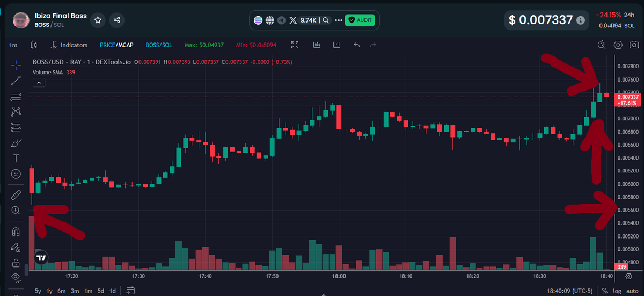644x296 pixels.
Task: Enter fullscreen chart mode
Action: click(295, 45)
